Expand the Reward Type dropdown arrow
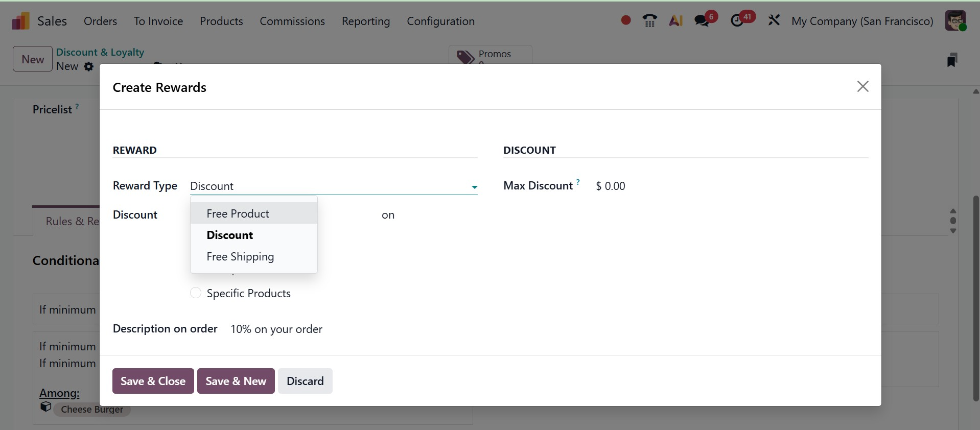This screenshot has height=430, width=980. click(474, 187)
